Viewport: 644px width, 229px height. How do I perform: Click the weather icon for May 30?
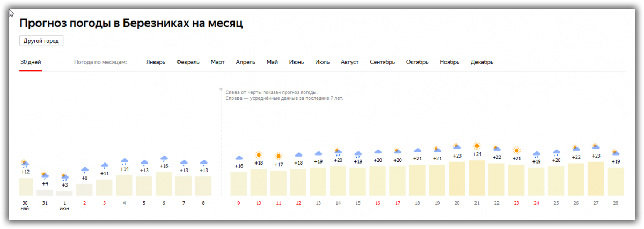click(x=25, y=164)
